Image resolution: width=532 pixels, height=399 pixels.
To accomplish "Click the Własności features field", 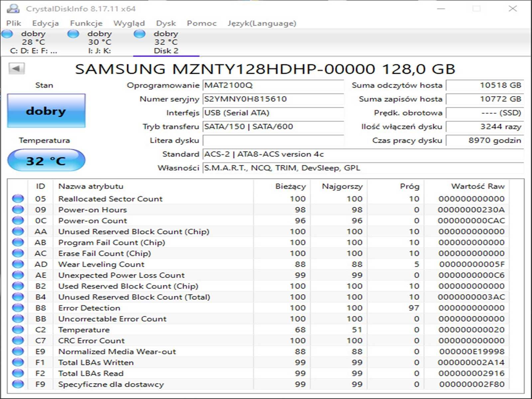I will 363,168.
